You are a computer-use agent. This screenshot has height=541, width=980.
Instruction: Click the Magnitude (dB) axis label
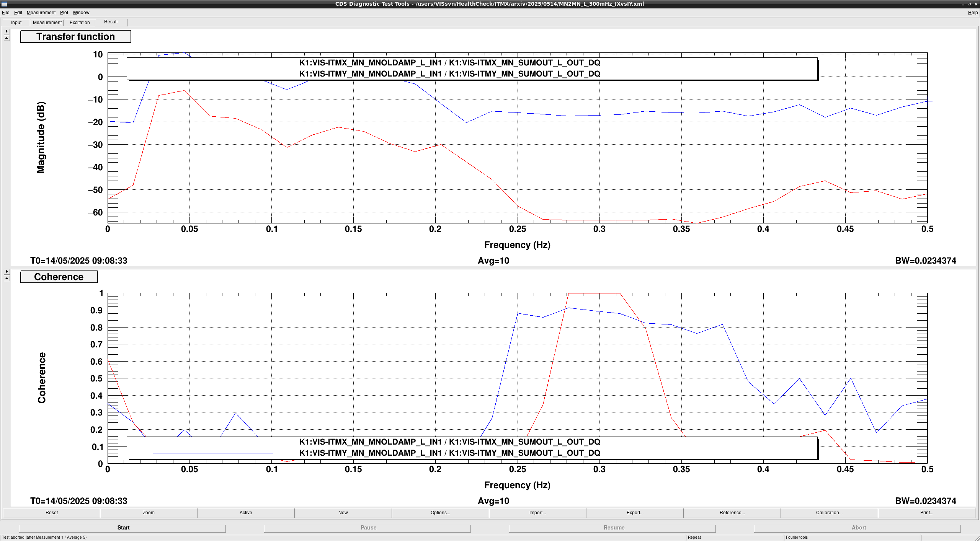(41, 137)
